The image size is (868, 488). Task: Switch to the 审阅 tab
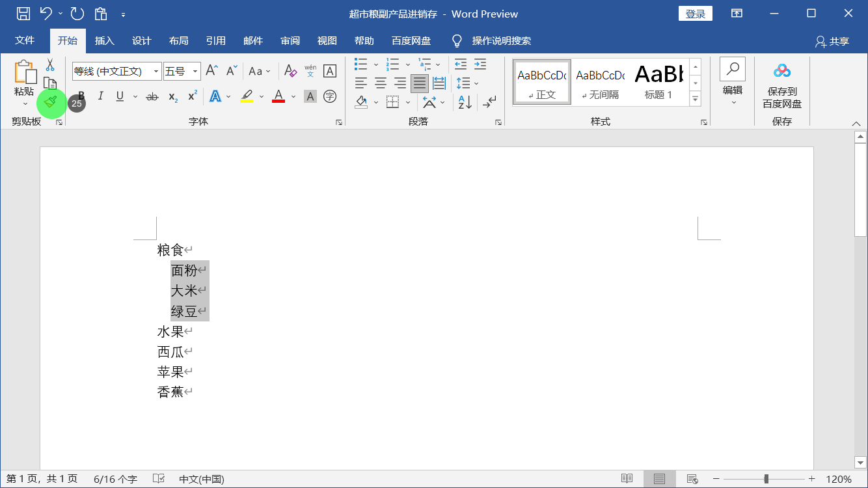tap(290, 40)
